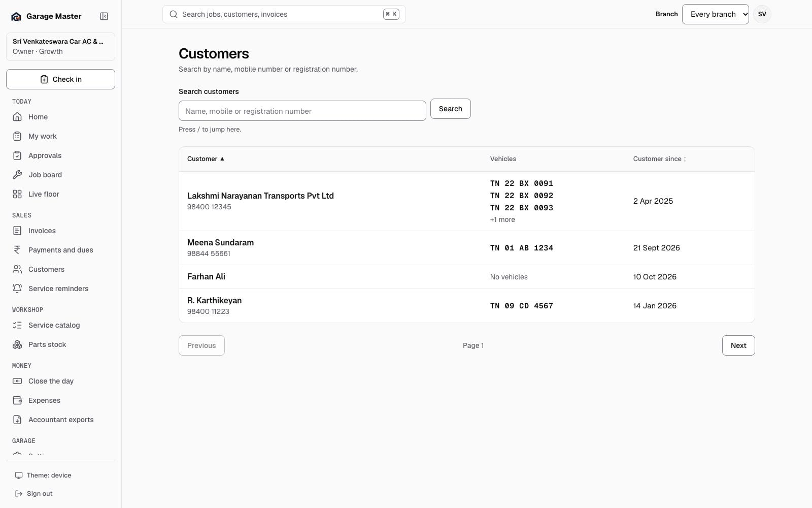Sign out of Garage Master
Screen dimensions: 812x508
tap(34, 494)
